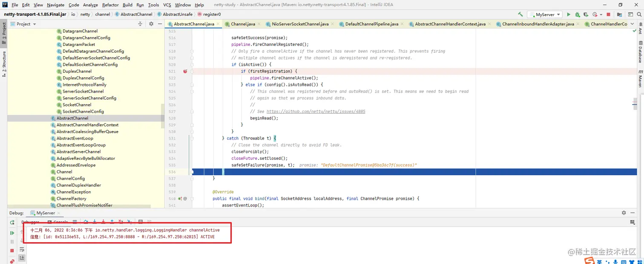Toggle the Maven tool window button
Image resolution: width=644 pixels, height=264 pixels.
click(640, 79)
